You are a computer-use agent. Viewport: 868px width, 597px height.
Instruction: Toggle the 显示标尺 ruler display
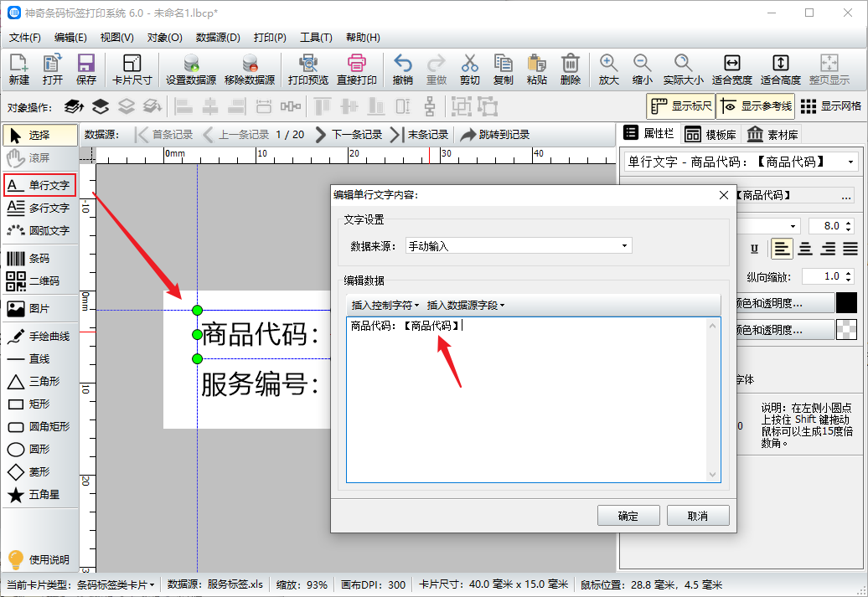(x=680, y=106)
